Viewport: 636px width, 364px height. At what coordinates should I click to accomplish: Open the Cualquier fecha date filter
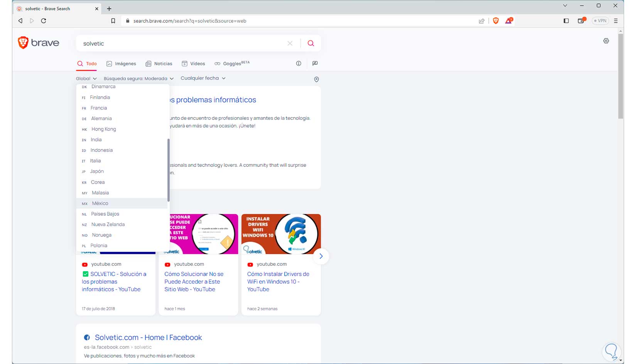pyautogui.click(x=203, y=78)
